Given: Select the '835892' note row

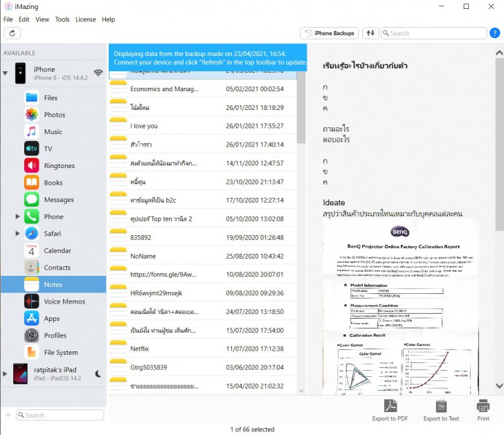Looking at the screenshot, I should (202, 237).
